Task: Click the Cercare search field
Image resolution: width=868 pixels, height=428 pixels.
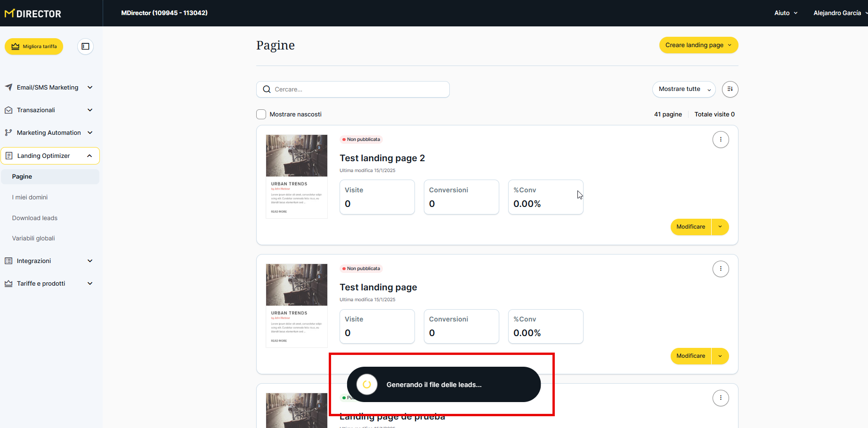Action: (358, 90)
